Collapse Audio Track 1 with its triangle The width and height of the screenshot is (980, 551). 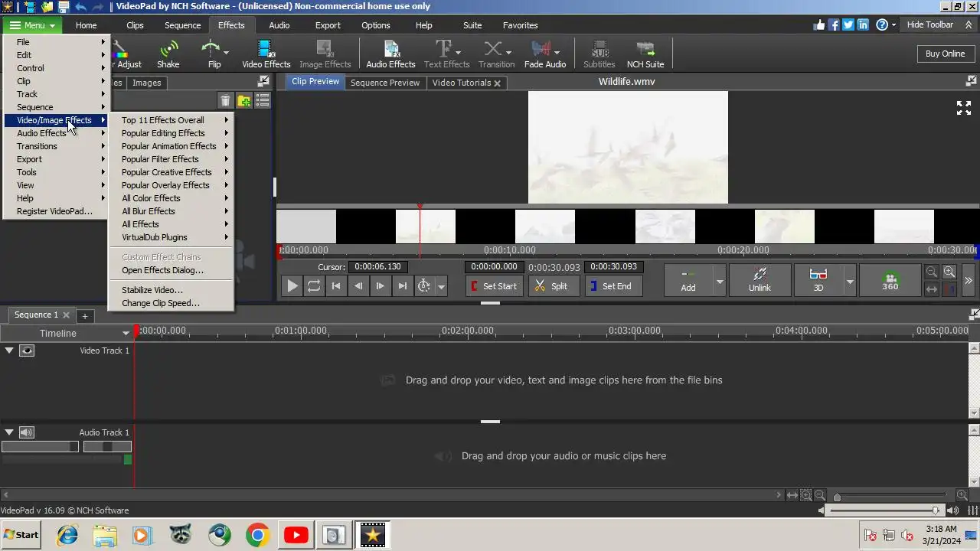[9, 432]
